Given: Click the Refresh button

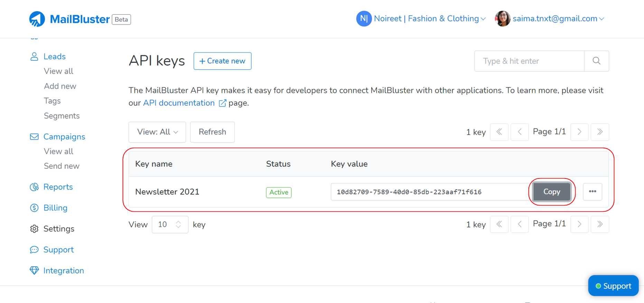Looking at the screenshot, I should pyautogui.click(x=212, y=132).
